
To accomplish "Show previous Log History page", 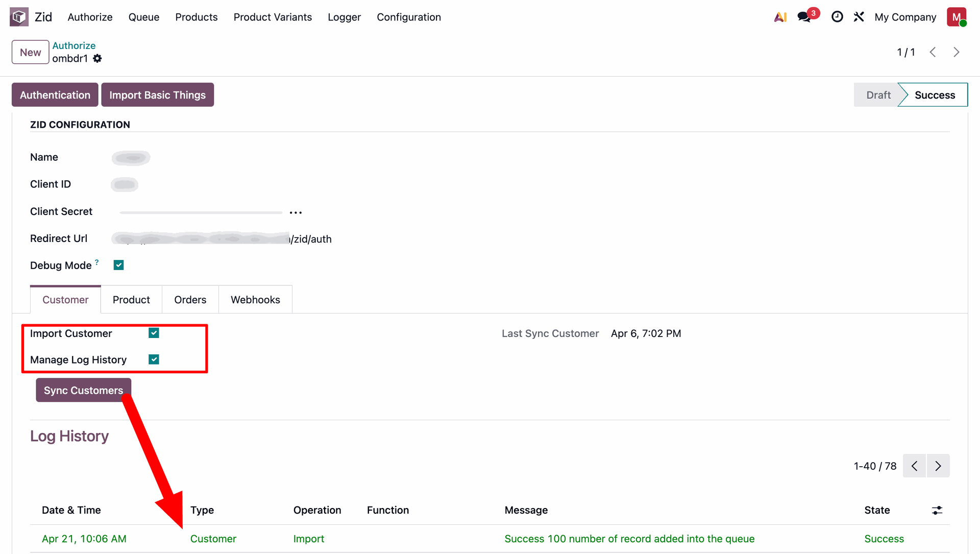I will tap(914, 466).
